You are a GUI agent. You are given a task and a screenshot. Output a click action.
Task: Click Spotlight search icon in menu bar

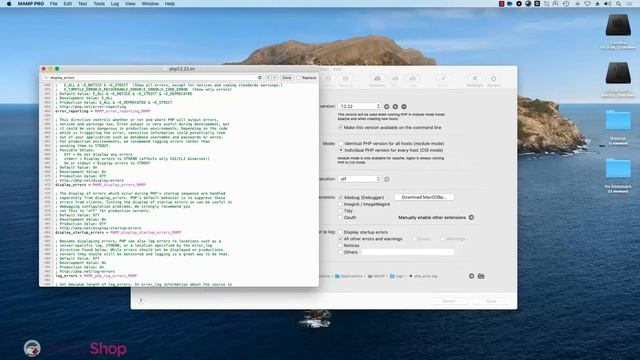[618, 4]
